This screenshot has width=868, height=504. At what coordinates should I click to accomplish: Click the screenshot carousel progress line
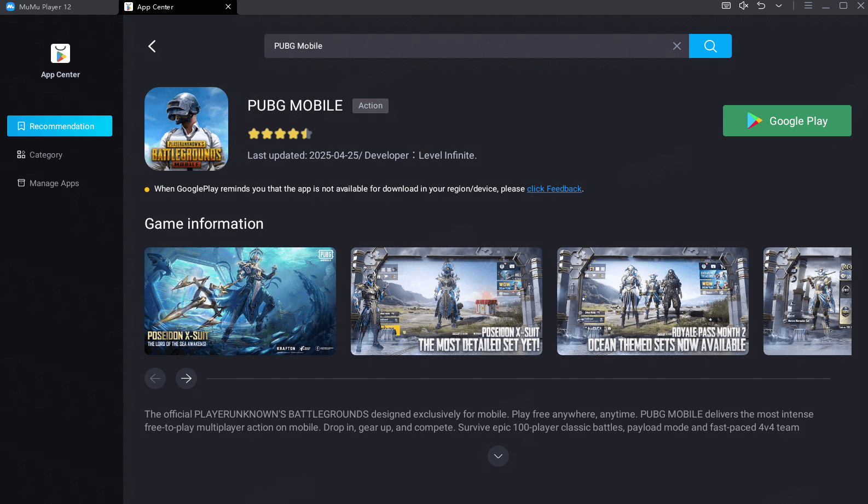(x=518, y=378)
